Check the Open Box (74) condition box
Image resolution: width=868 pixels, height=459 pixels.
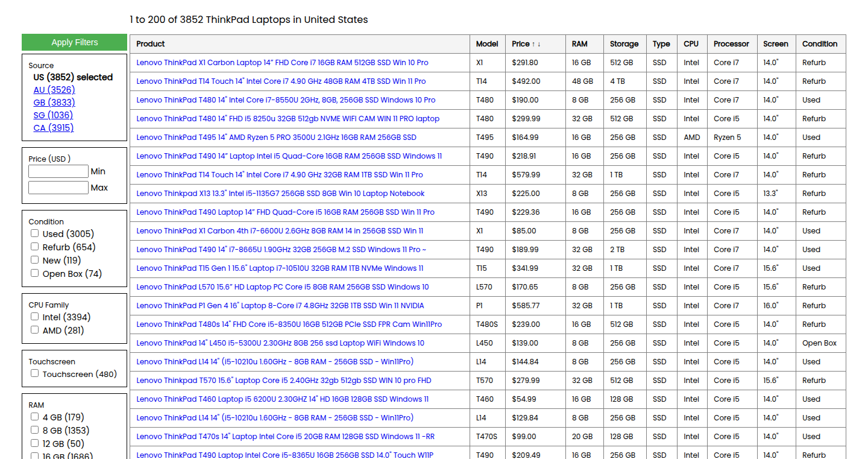pyautogui.click(x=35, y=273)
